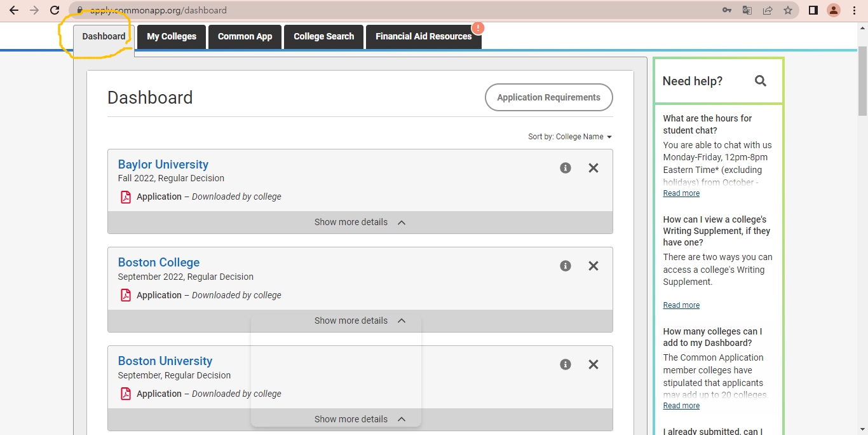Click the Financial Aid alert badge
The height and width of the screenshot is (435, 868).
478,28
